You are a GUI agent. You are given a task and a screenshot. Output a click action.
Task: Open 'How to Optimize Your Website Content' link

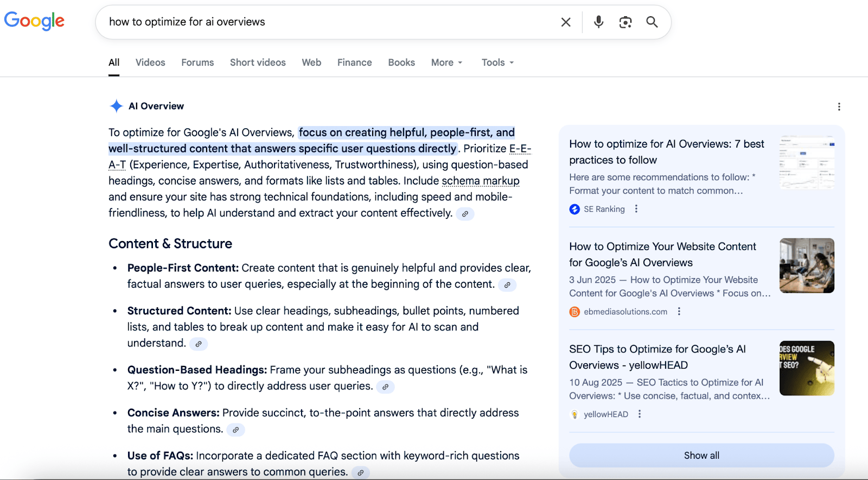(662, 255)
